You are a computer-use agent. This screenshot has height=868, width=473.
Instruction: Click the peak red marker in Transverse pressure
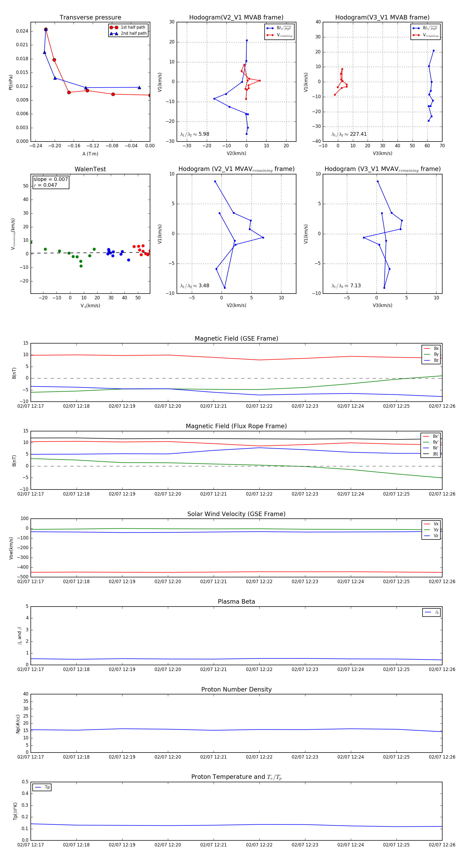tap(46, 29)
